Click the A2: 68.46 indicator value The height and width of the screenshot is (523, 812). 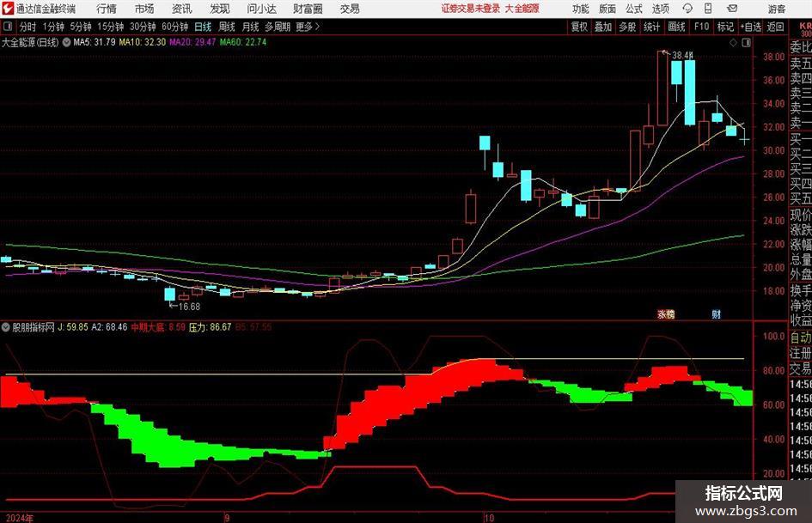tap(109, 327)
